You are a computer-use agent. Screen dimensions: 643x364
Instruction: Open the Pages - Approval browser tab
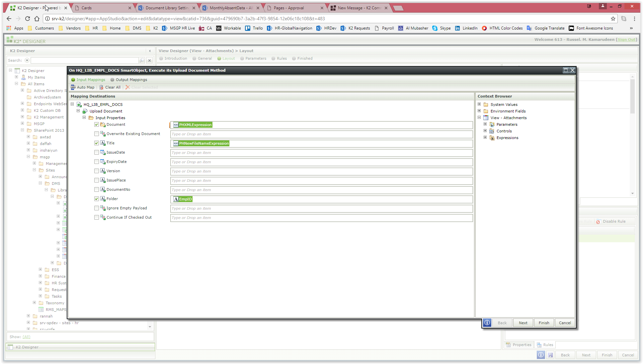(295, 8)
